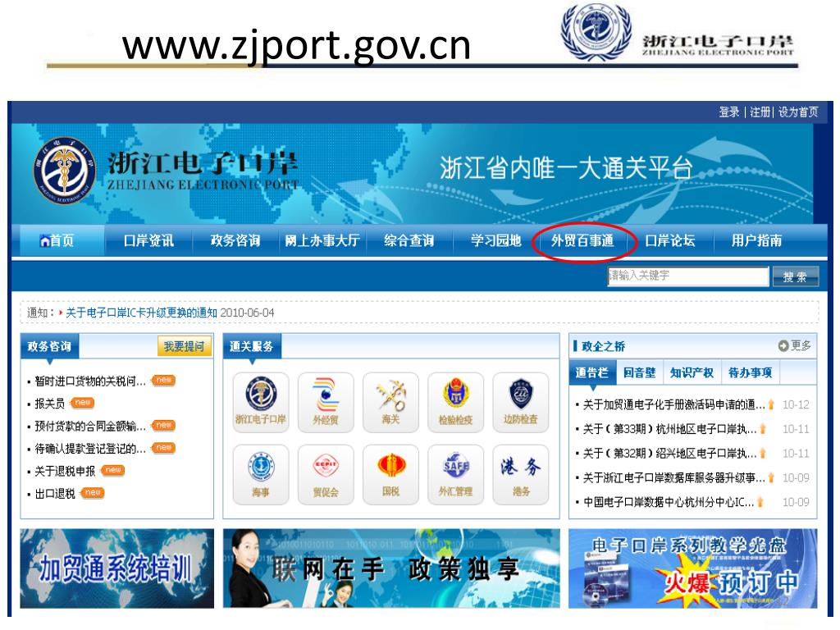Open question 待确认提款登记登记的…

click(90, 449)
